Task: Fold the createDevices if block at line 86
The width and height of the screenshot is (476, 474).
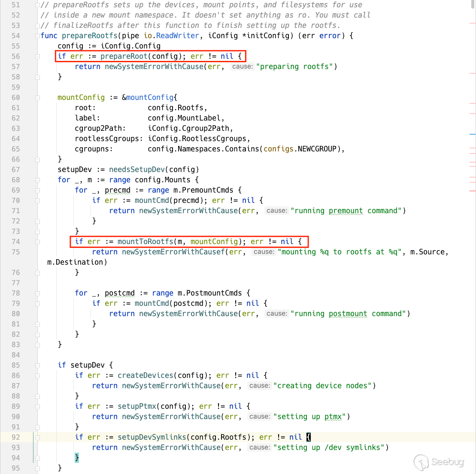Action: click(37, 376)
